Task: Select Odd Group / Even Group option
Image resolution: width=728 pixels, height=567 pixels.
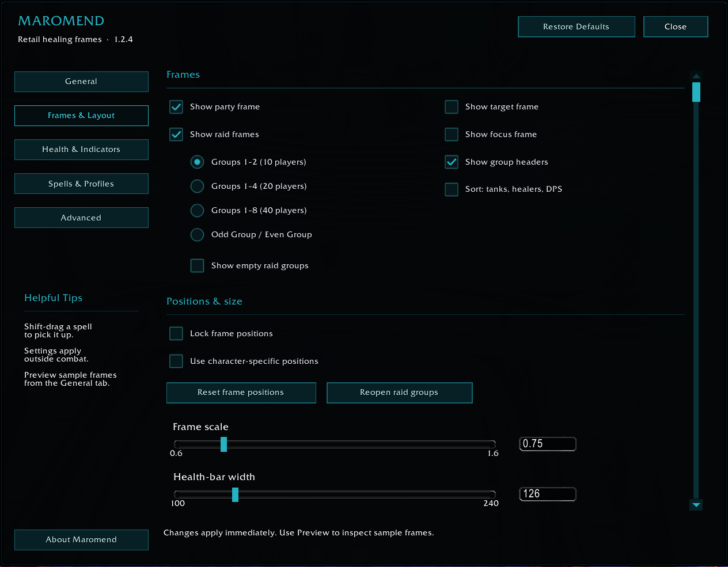Action: tap(197, 235)
